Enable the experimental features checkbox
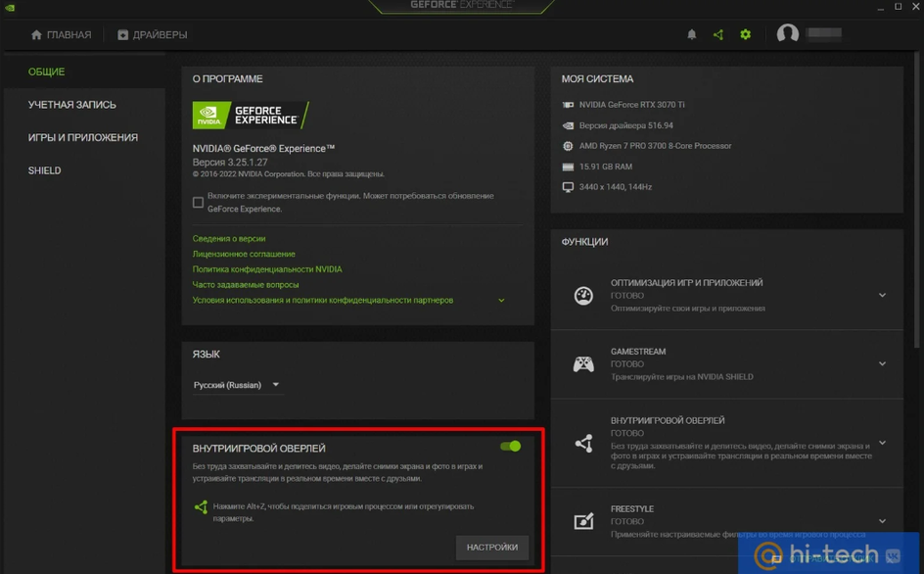The height and width of the screenshot is (574, 924). (198, 203)
